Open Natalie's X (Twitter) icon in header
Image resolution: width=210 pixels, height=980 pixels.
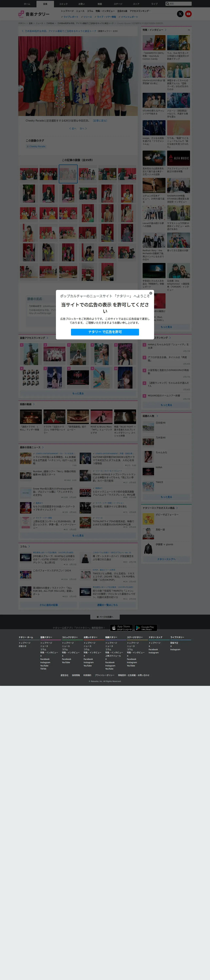pos(180,14)
